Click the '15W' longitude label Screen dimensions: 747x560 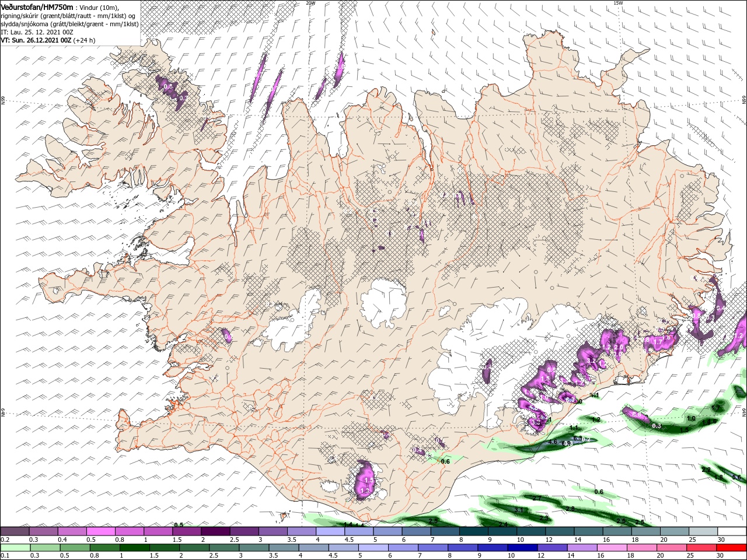click(618, 3)
